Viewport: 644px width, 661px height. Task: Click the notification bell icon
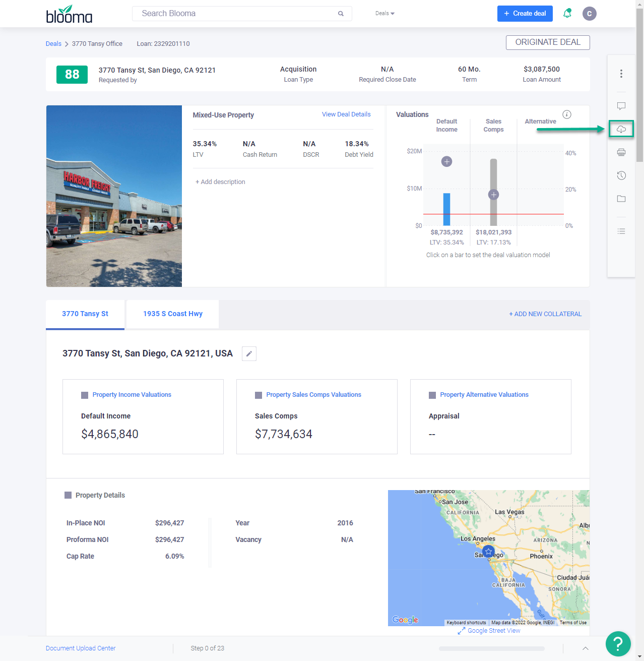pyautogui.click(x=567, y=14)
